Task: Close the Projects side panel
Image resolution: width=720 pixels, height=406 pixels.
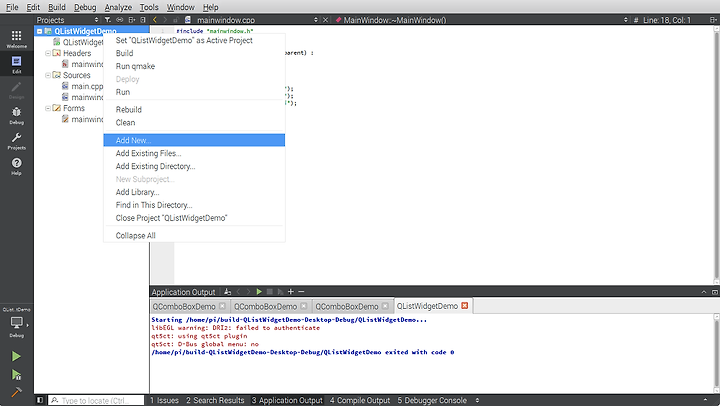Action: coord(143,20)
